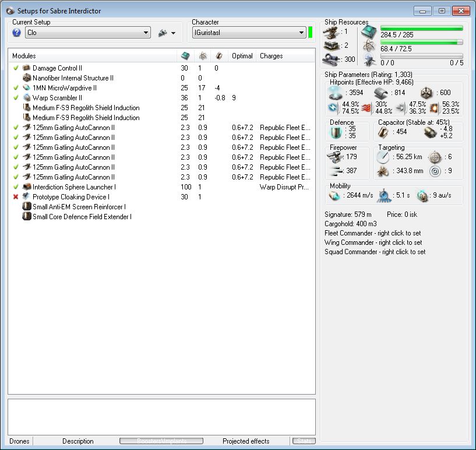Click the turret firepower icon showing 179
The image size is (476, 450).
click(x=334, y=157)
